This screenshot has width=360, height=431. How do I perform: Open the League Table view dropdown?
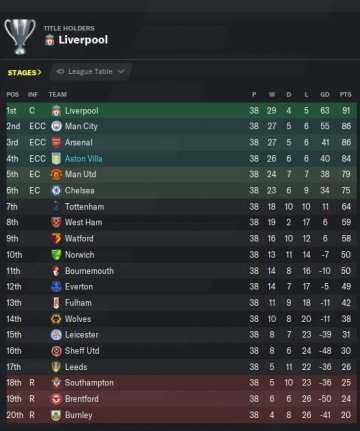(90, 72)
